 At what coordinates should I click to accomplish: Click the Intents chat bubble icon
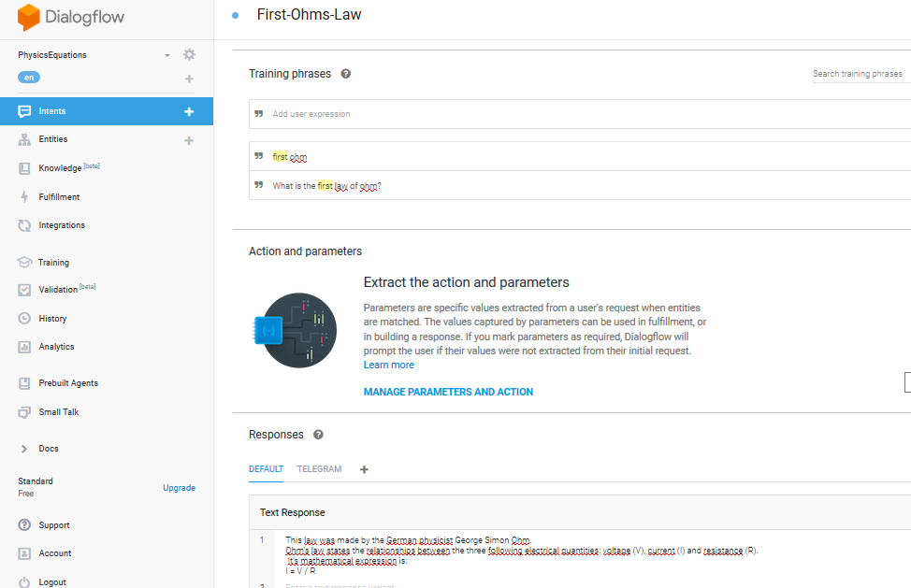24,111
